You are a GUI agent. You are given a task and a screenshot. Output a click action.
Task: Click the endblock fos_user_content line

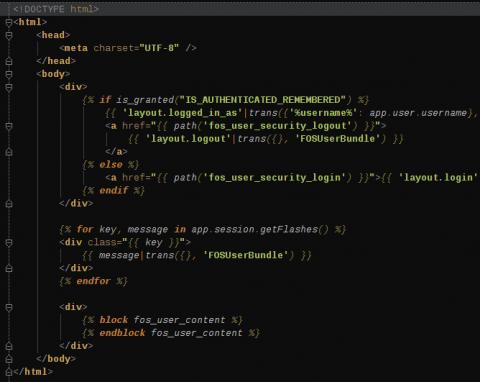pyautogui.click(x=171, y=333)
